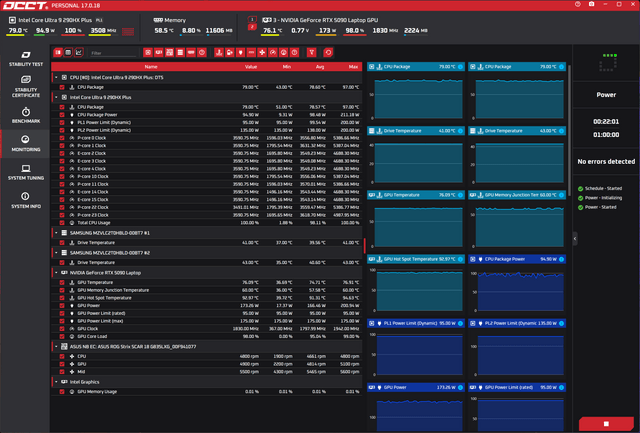Uncheck P-core 0 Clock checkbox
Viewport: 640px width, 433px height.
pyautogui.click(x=62, y=138)
